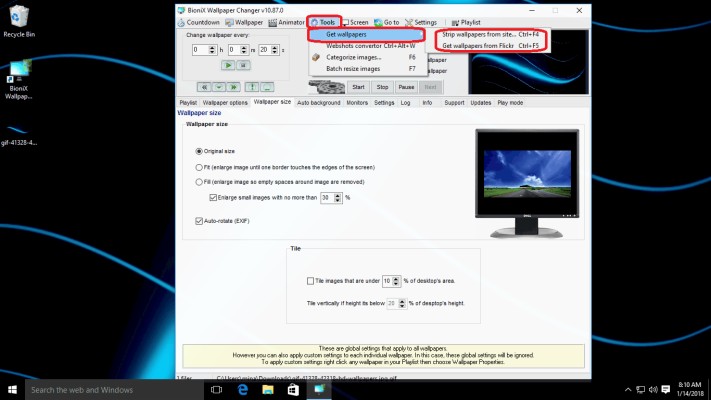Enable Tile images that are under checkbox

(x=309, y=282)
